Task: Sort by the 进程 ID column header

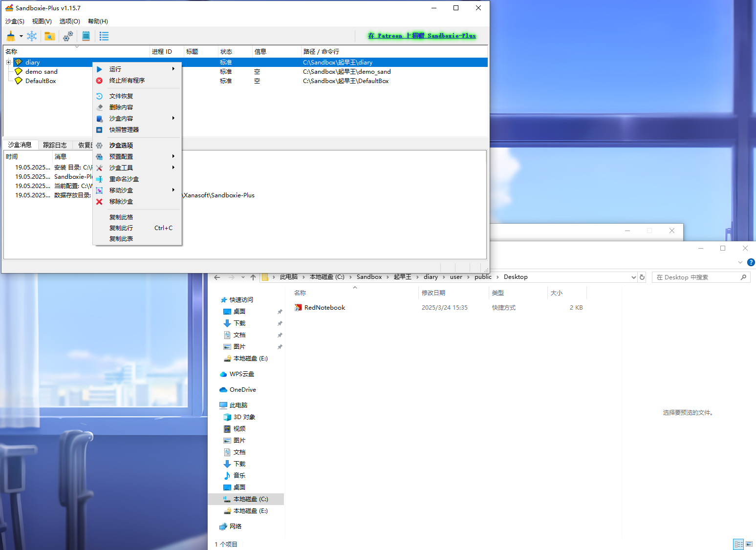Action: coord(167,52)
